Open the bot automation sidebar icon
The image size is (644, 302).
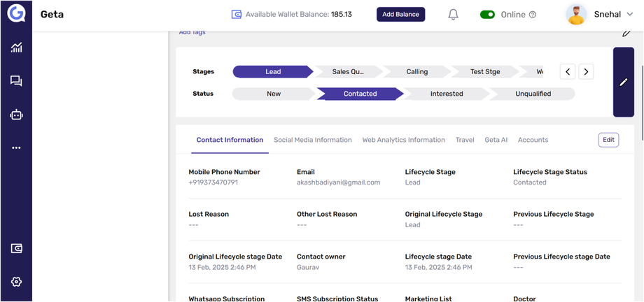pyautogui.click(x=16, y=115)
